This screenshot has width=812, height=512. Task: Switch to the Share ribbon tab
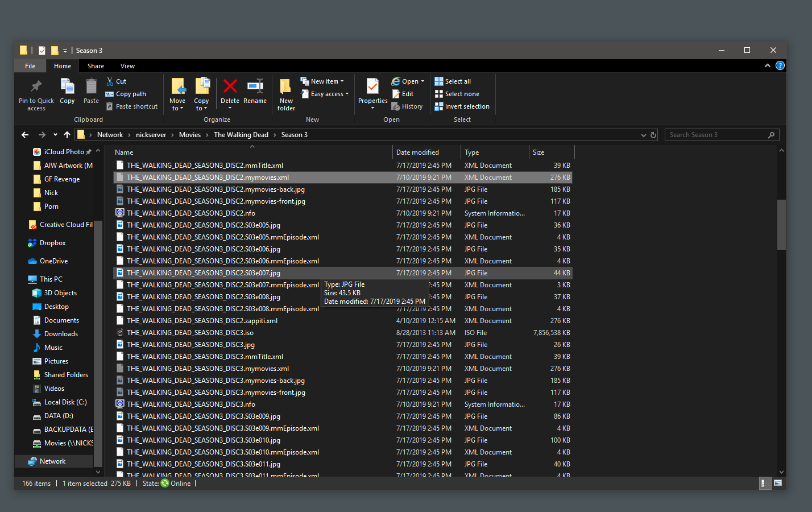tap(96, 66)
